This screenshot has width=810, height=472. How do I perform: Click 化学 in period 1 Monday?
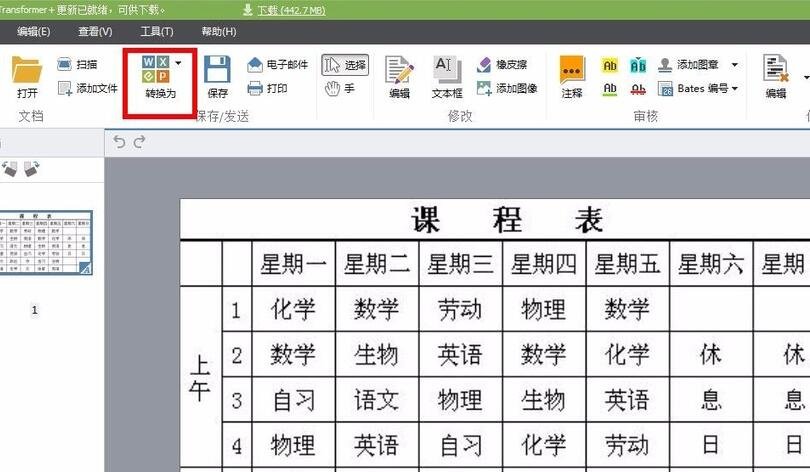coord(293,309)
